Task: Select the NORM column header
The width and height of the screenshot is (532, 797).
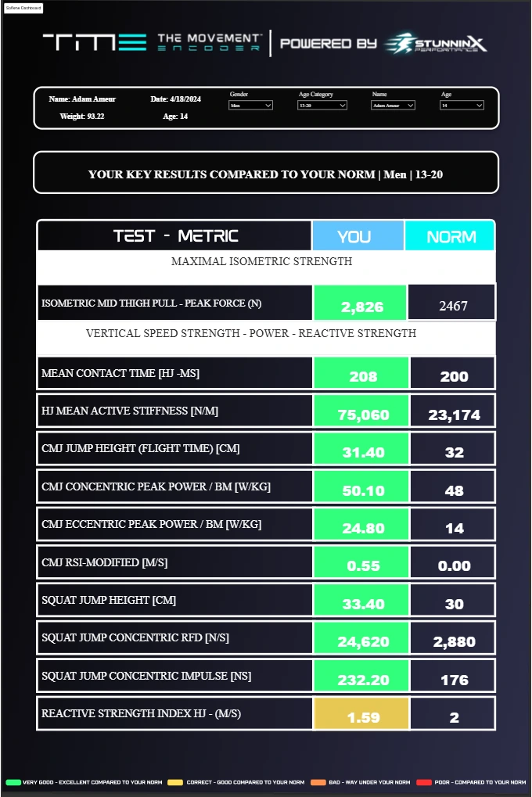Action: click(x=450, y=236)
